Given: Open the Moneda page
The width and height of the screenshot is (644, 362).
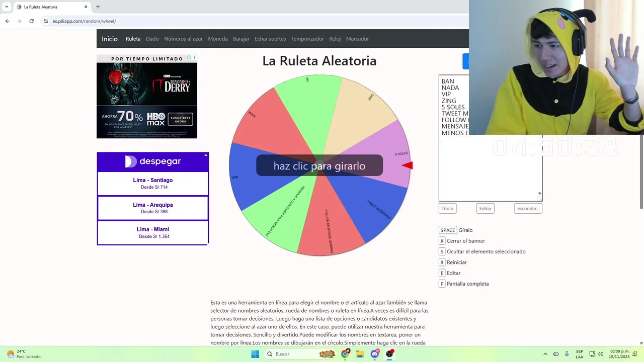Looking at the screenshot, I should point(218,39).
